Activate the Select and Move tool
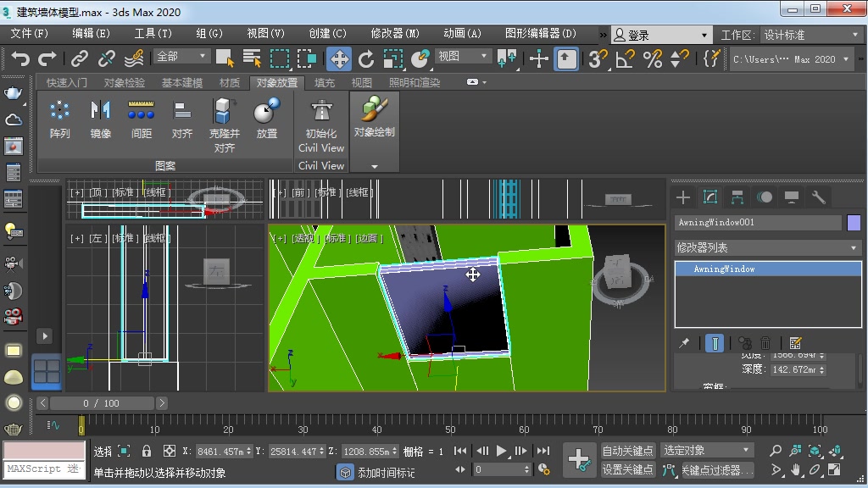868x488 pixels. (338, 59)
